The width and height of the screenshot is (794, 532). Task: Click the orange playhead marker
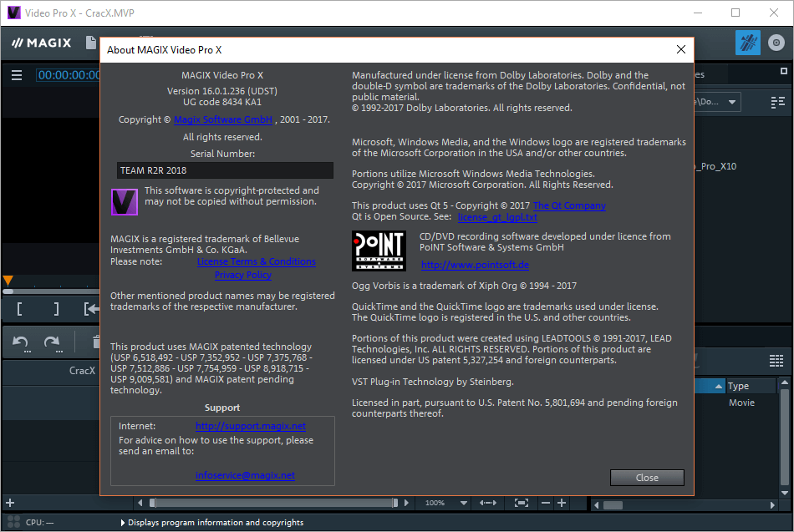8,281
